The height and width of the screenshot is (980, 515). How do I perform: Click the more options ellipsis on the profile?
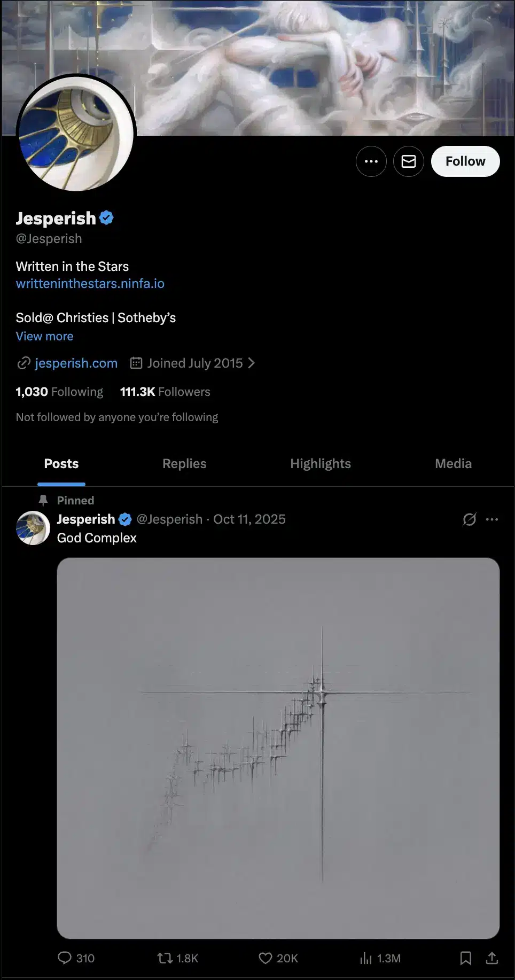coord(371,161)
